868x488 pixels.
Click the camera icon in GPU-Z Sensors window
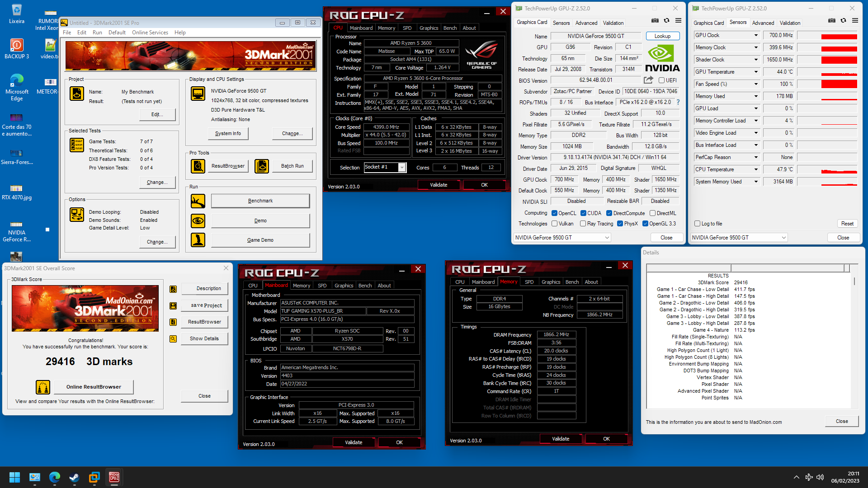tap(831, 21)
